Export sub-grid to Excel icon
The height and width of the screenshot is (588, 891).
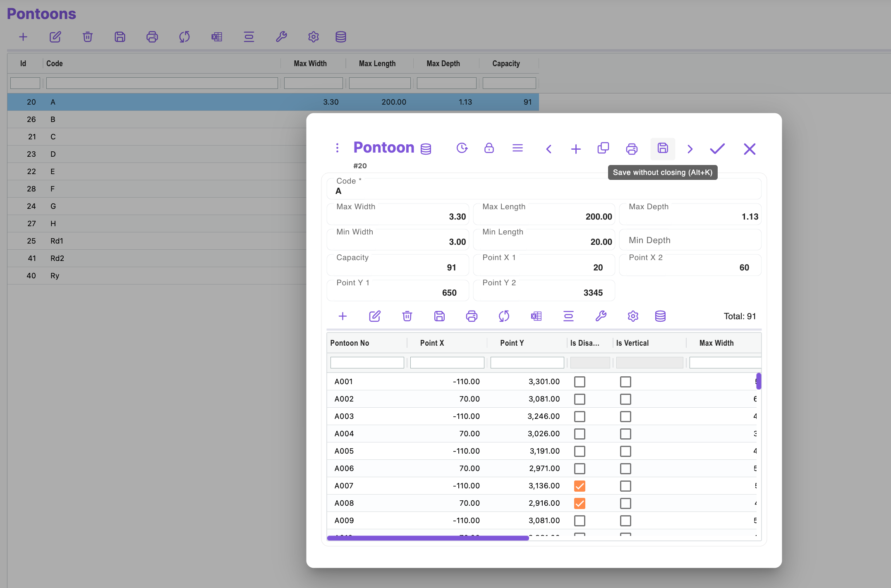[536, 316]
